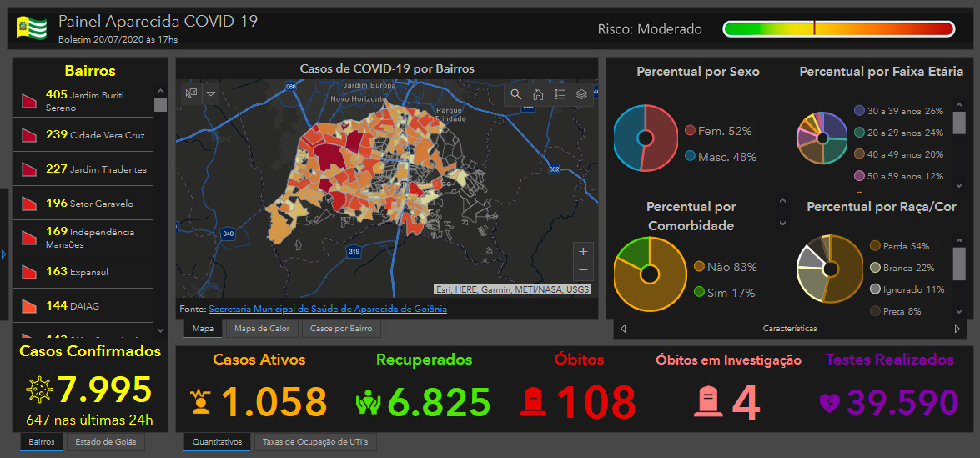Viewport: 980px width, 458px height.
Task: Click the 20 a 29 anos legend swatch
Action: (859, 133)
